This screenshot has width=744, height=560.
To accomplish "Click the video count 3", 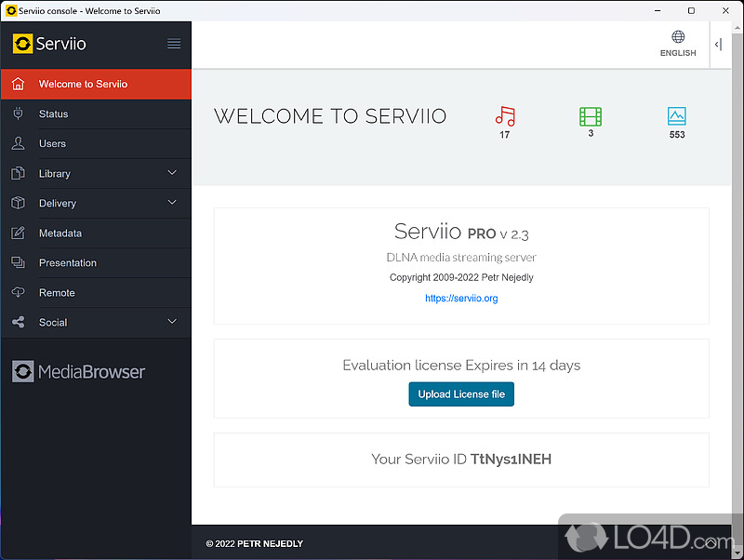I will coord(591,133).
